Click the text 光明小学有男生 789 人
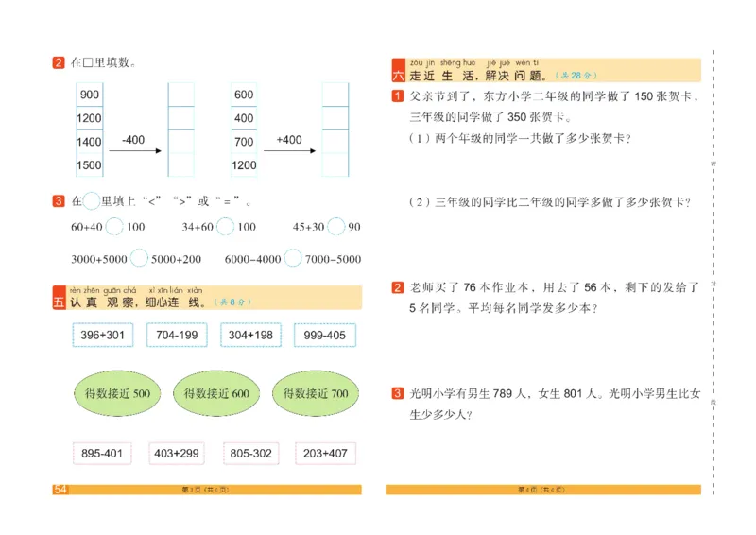Viewport: 756px width, 535px height. [468, 393]
